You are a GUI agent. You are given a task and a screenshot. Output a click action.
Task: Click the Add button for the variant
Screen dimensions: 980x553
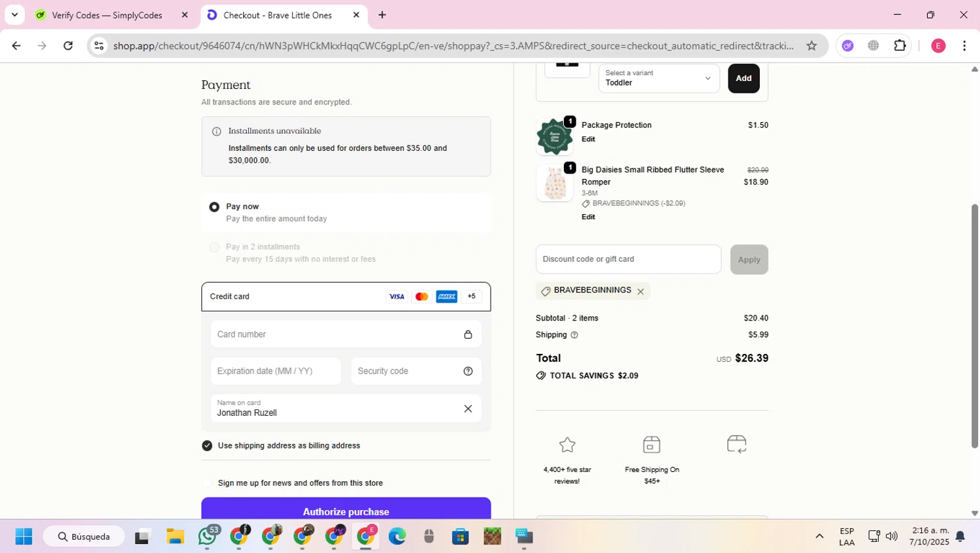click(x=743, y=78)
